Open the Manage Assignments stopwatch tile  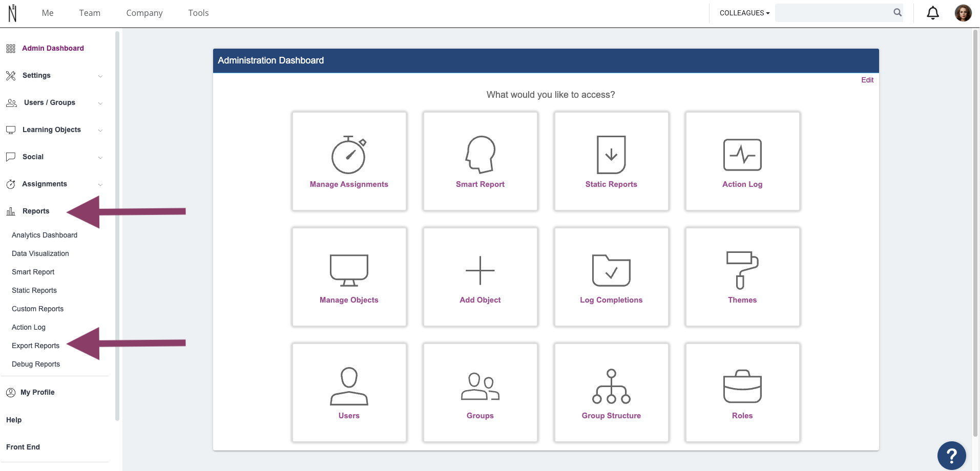click(349, 161)
